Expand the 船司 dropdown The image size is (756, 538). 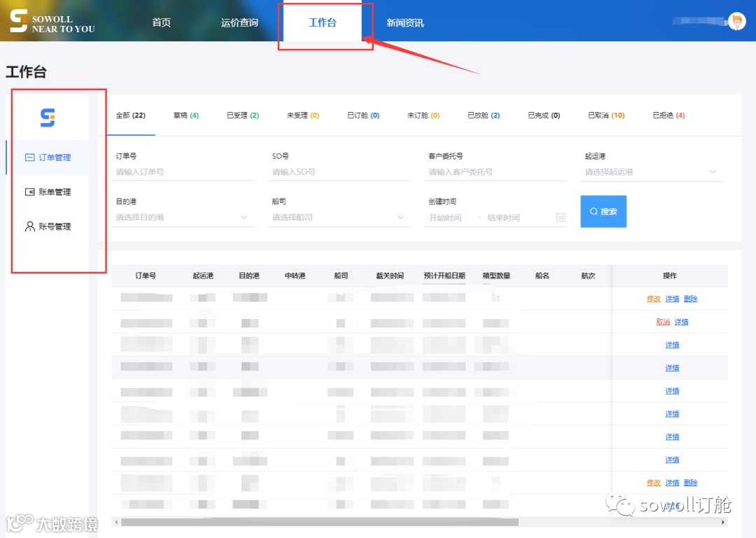(x=339, y=218)
